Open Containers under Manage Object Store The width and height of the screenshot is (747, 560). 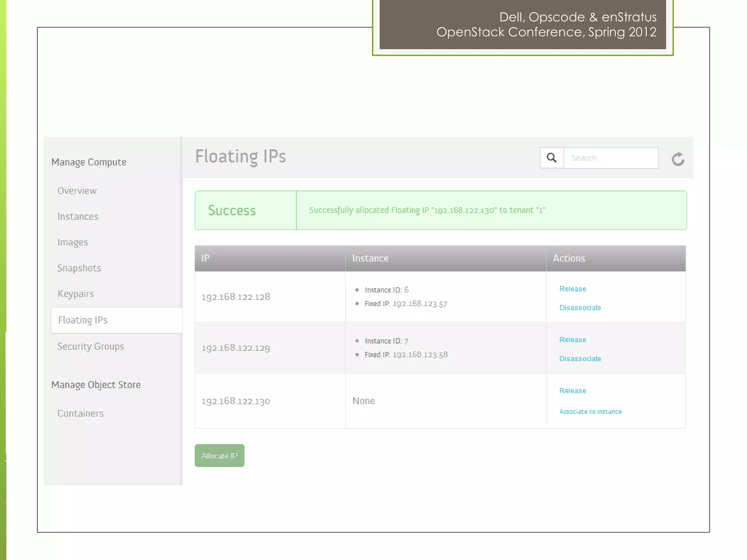coord(80,413)
